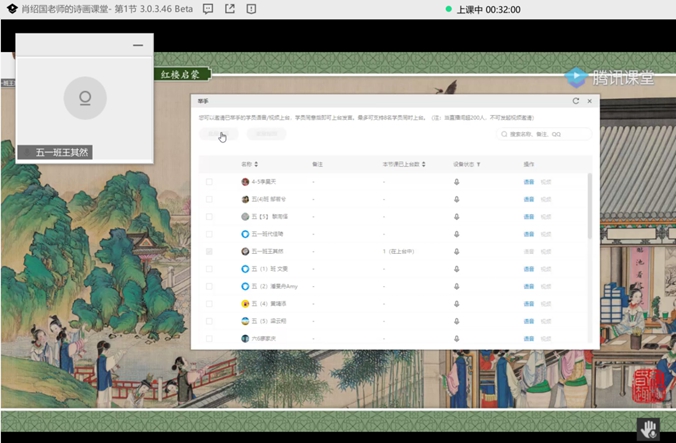Screen dimensions: 676x443
Task: Sort the list by the 名称 column arrows
Action: (256, 164)
